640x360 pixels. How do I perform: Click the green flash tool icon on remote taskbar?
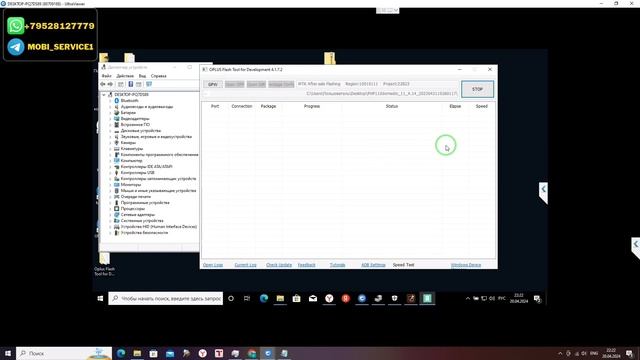coord(427,298)
